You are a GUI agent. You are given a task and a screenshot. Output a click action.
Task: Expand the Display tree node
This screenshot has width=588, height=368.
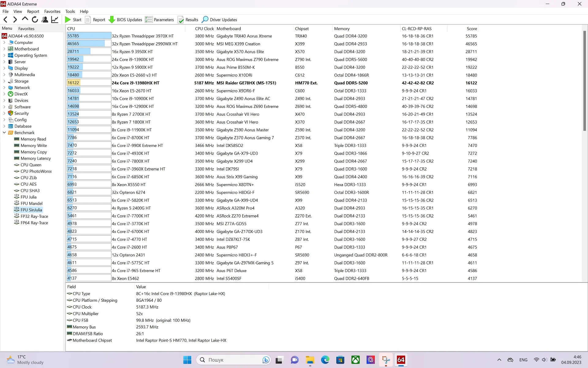pyautogui.click(x=4, y=68)
